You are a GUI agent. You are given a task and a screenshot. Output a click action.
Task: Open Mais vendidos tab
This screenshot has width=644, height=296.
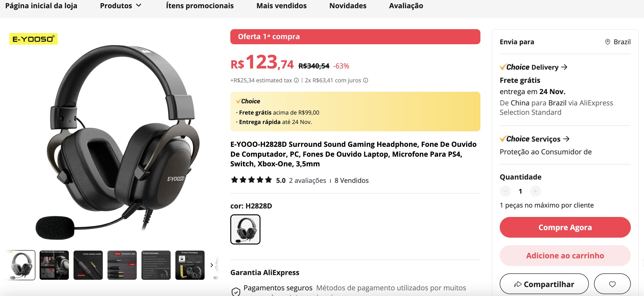[281, 5]
